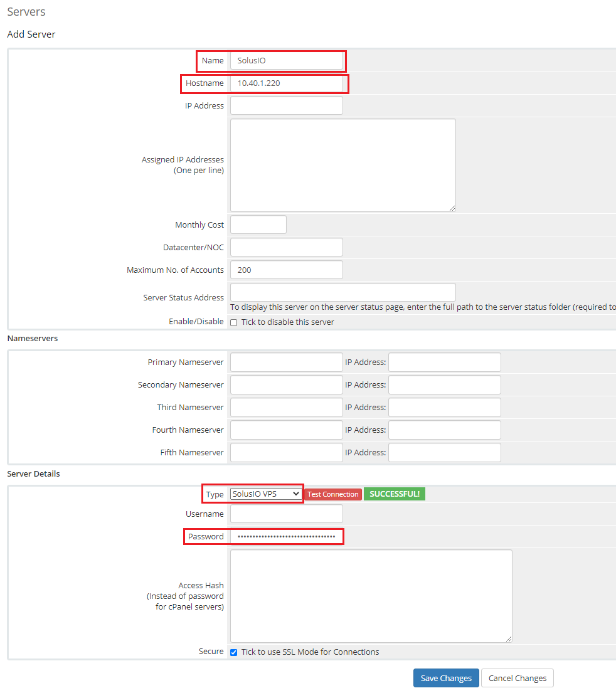Click the Password field
616x698 pixels.
coord(286,536)
